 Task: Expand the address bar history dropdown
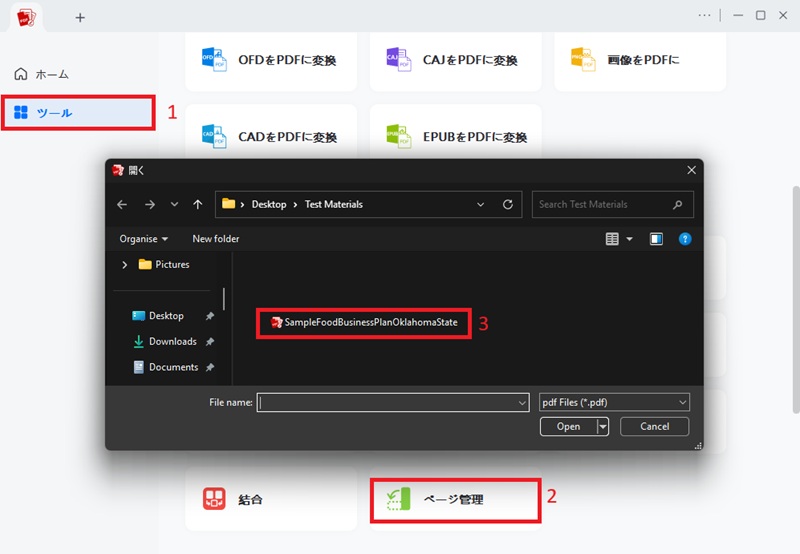coord(480,205)
